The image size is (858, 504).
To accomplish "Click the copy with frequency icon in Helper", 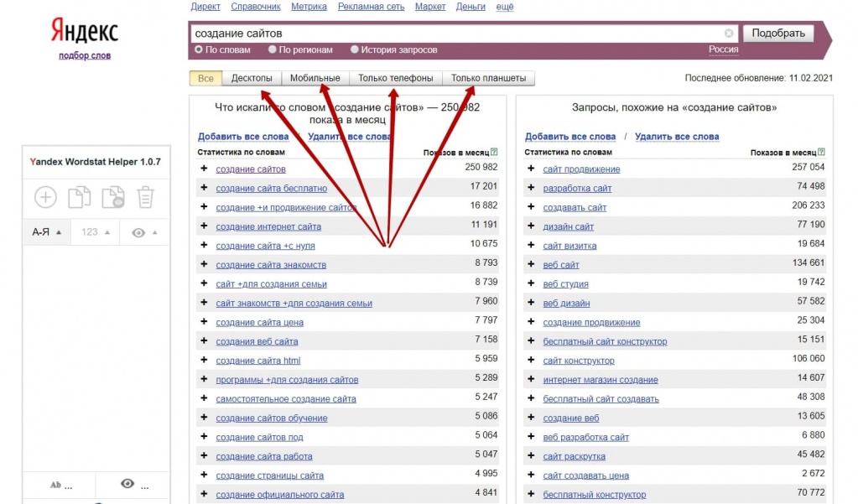I will (x=112, y=197).
